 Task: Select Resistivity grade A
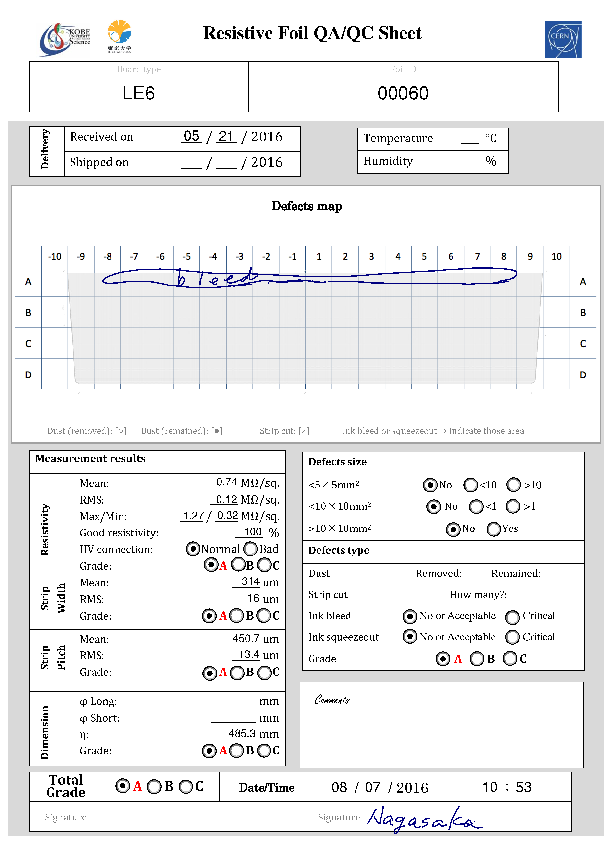(x=211, y=565)
